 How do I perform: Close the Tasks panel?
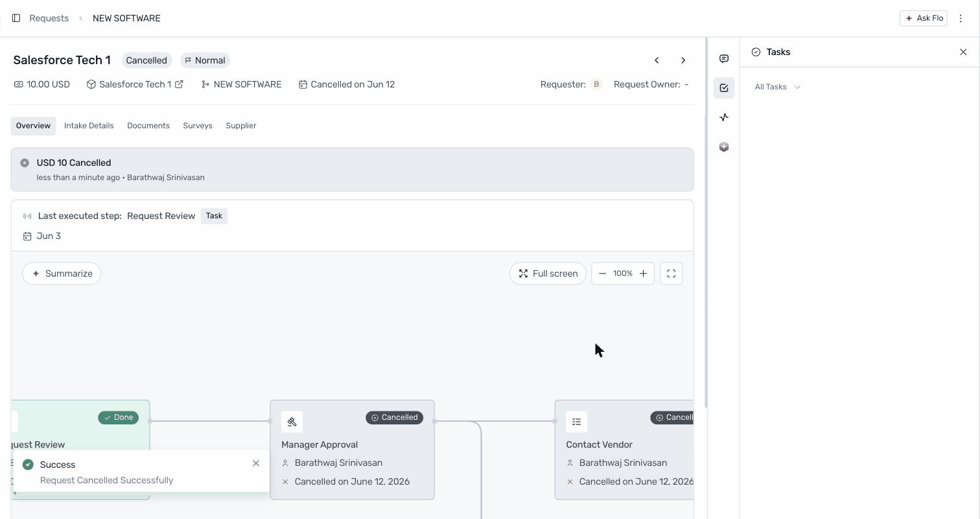(963, 52)
